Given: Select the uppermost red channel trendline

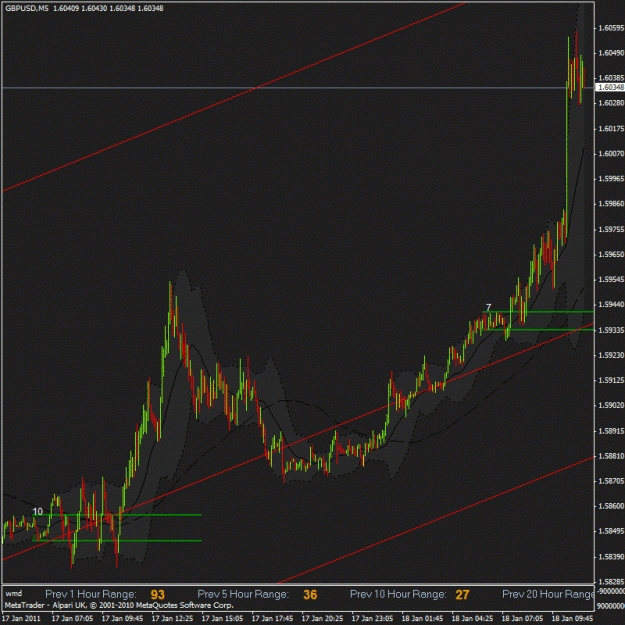Looking at the screenshot, I should coord(234,97).
